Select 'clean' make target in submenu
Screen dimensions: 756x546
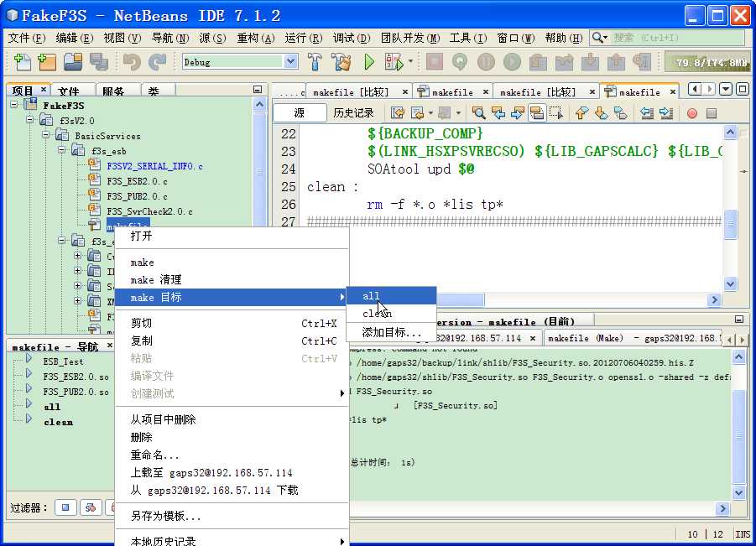click(391, 314)
